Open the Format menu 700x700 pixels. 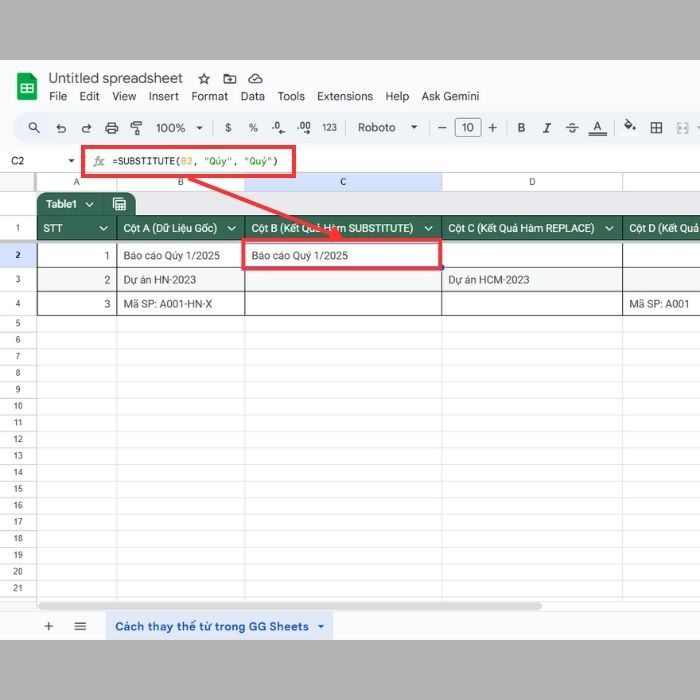(x=209, y=96)
